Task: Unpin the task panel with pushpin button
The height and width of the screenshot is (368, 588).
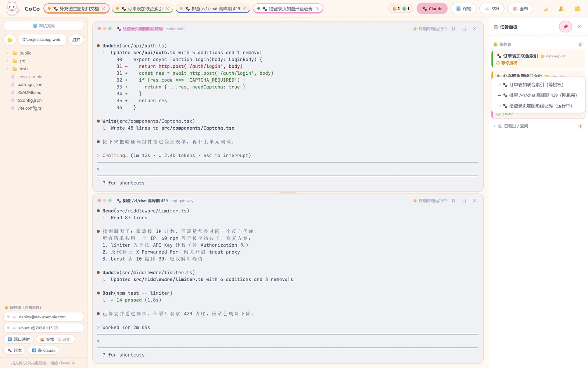Action: tap(565, 27)
